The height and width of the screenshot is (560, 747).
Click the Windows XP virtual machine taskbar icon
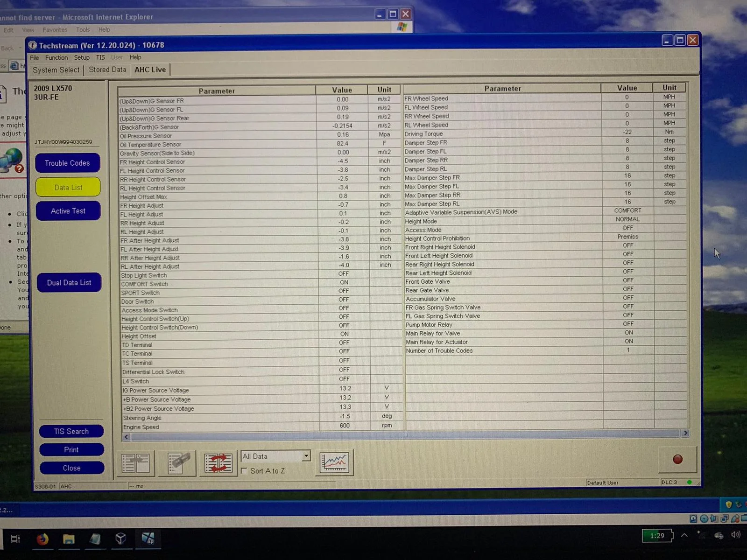pos(148,539)
